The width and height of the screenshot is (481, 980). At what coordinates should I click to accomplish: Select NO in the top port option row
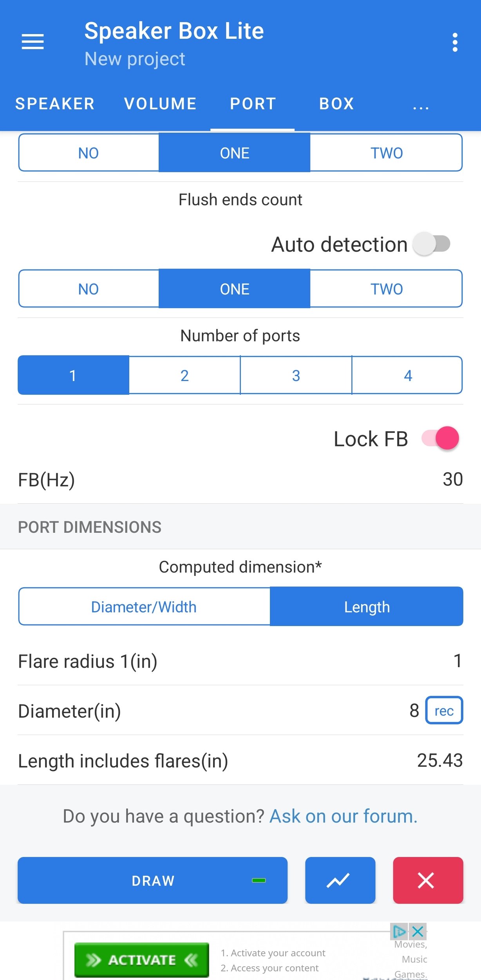(89, 152)
